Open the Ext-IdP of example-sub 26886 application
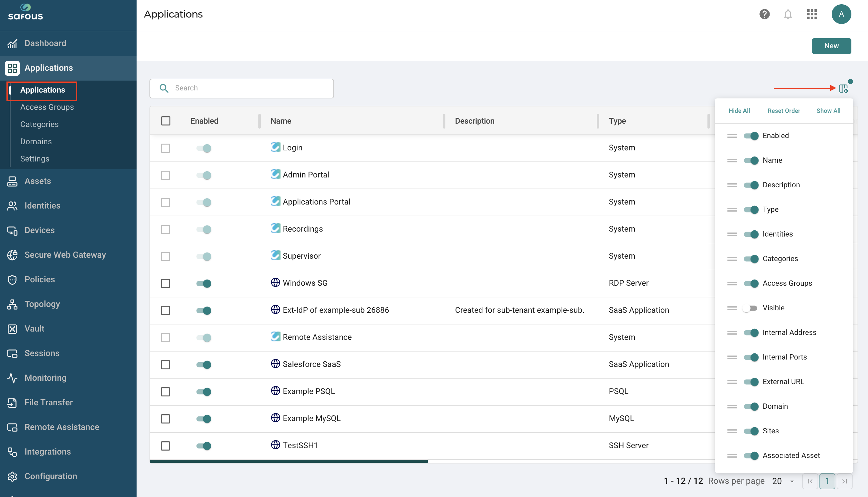The width and height of the screenshot is (868, 497). coord(336,310)
